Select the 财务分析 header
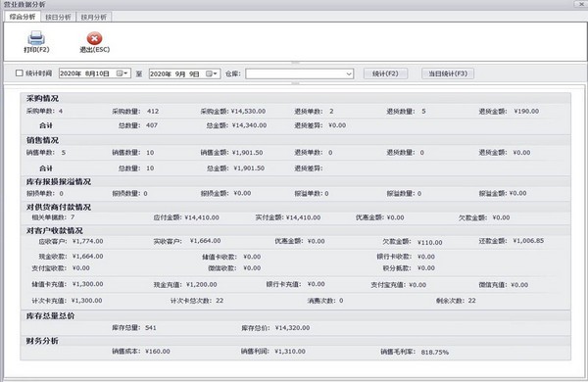 (42, 341)
